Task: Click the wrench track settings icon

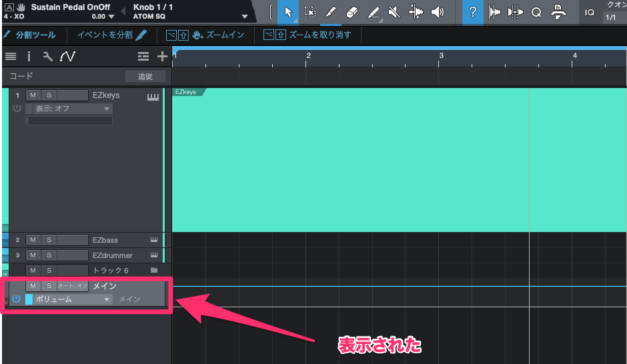Action: coord(47,57)
